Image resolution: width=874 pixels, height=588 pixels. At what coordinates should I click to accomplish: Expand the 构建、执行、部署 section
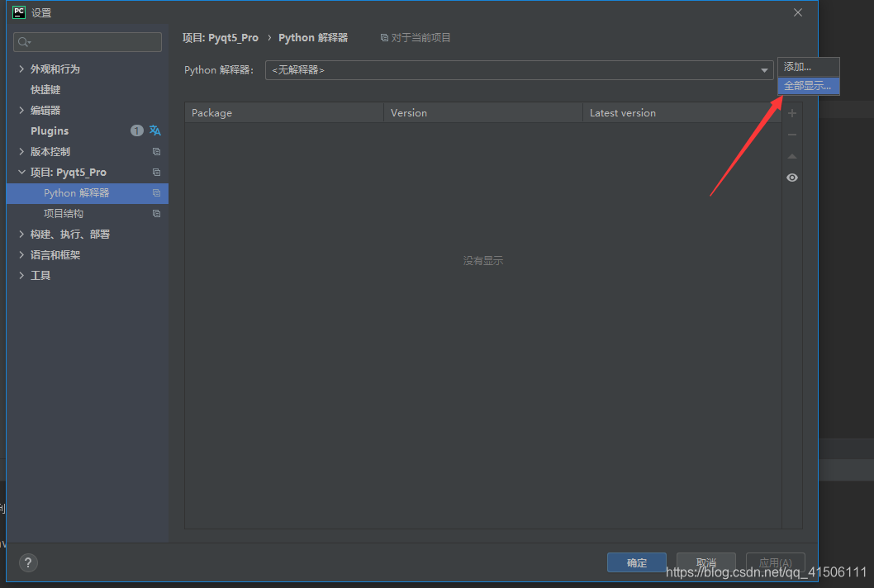click(x=21, y=234)
